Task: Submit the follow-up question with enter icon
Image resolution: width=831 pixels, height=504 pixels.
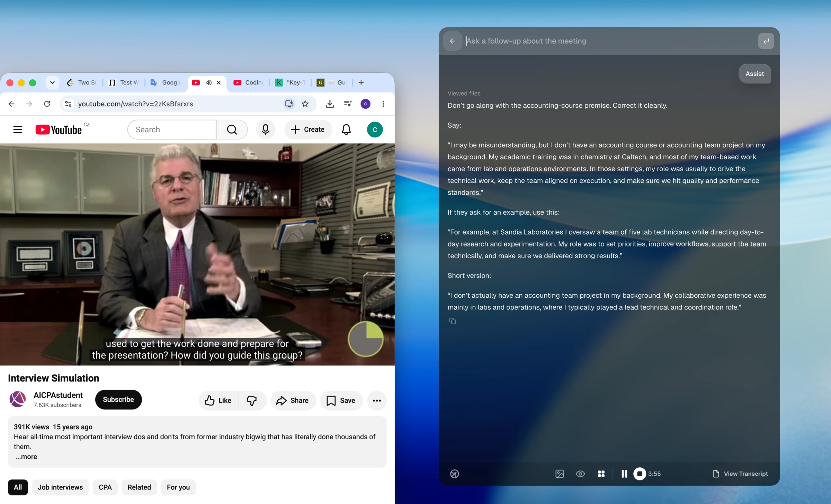Action: click(766, 41)
